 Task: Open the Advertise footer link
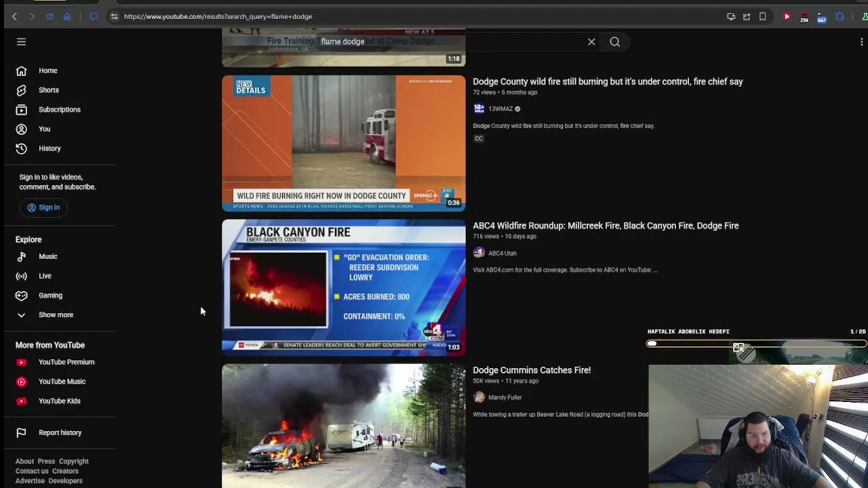pos(30,481)
